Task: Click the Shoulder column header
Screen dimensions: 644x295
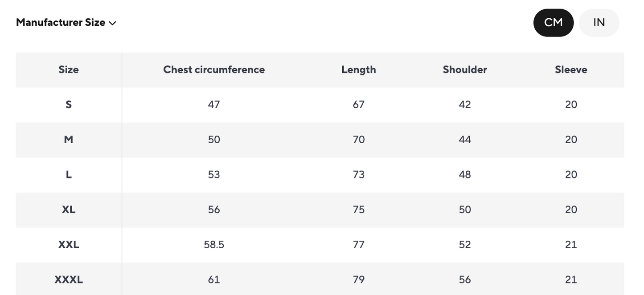Action: point(464,70)
